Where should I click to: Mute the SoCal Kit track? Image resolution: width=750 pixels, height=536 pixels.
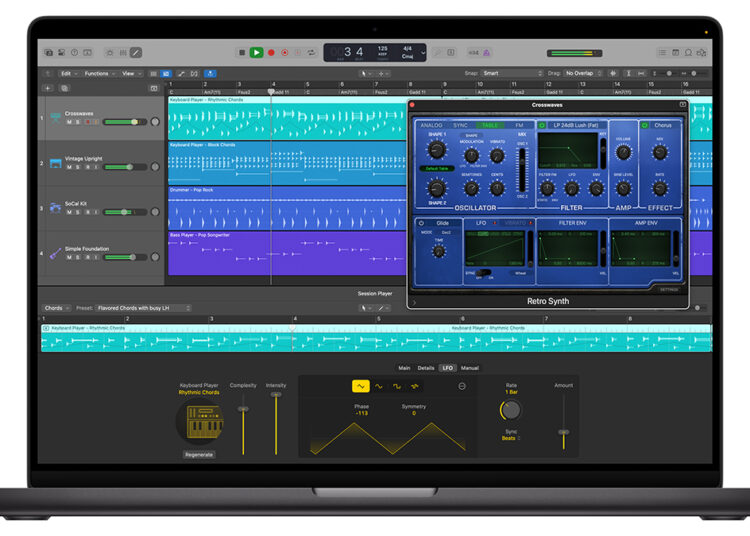(x=69, y=212)
